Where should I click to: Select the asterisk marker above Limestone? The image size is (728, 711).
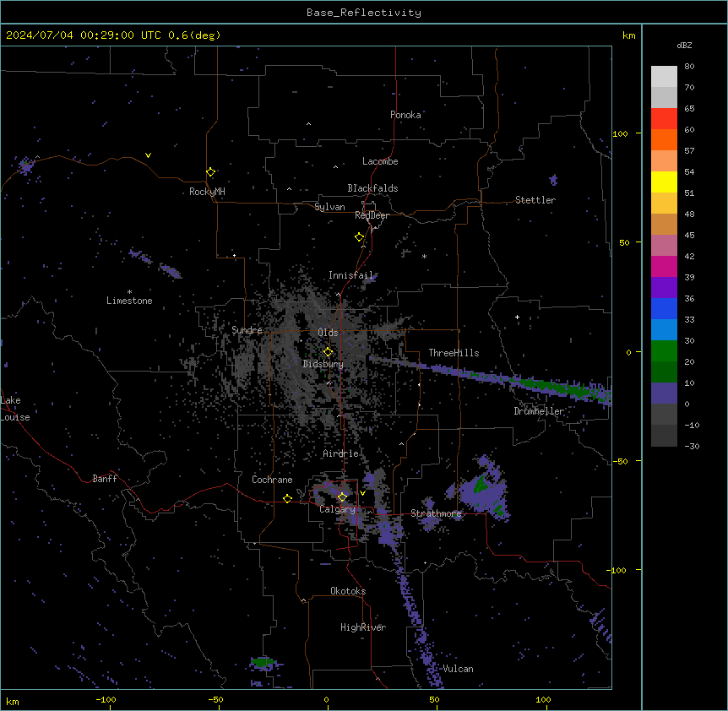pyautogui.click(x=129, y=292)
